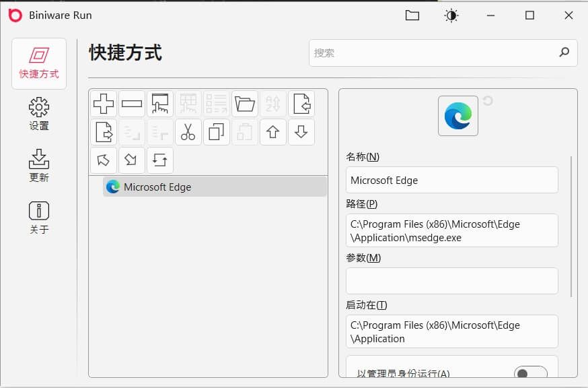Select the Microsoft Edge shortcut in the list
This screenshot has width=588, height=388.
pos(215,187)
